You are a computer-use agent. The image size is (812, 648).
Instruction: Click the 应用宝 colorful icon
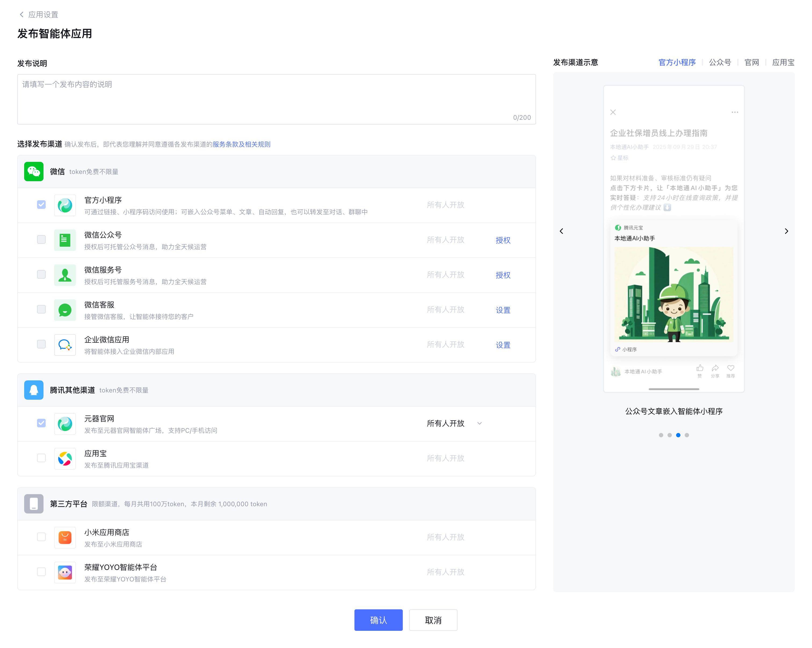[65, 458]
